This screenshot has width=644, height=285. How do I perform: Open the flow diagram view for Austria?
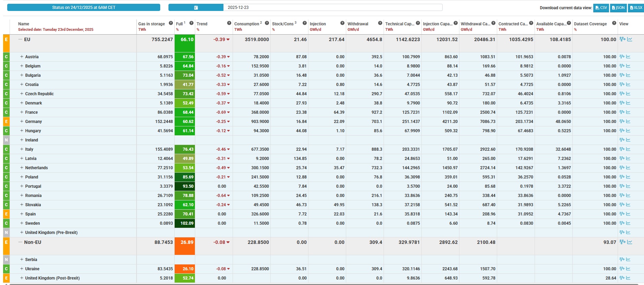[622, 57]
